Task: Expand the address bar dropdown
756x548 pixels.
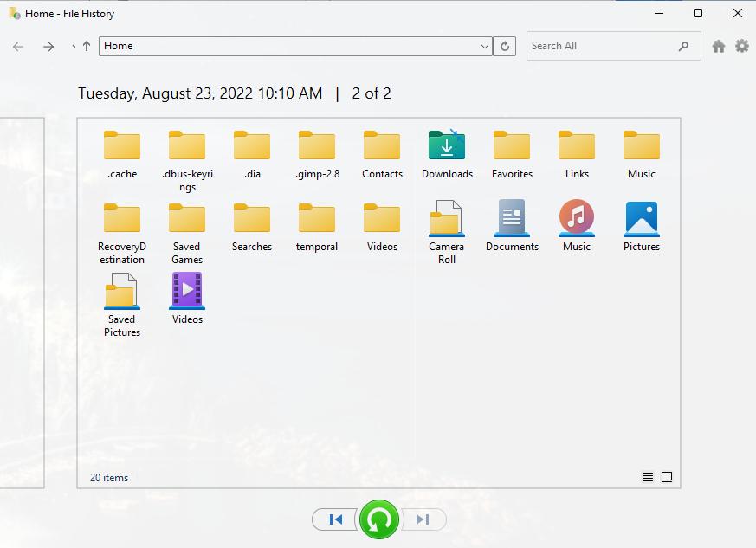Action: 484,47
